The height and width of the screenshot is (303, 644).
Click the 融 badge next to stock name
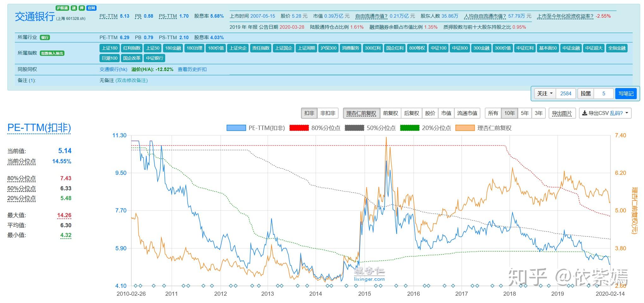[74, 8]
